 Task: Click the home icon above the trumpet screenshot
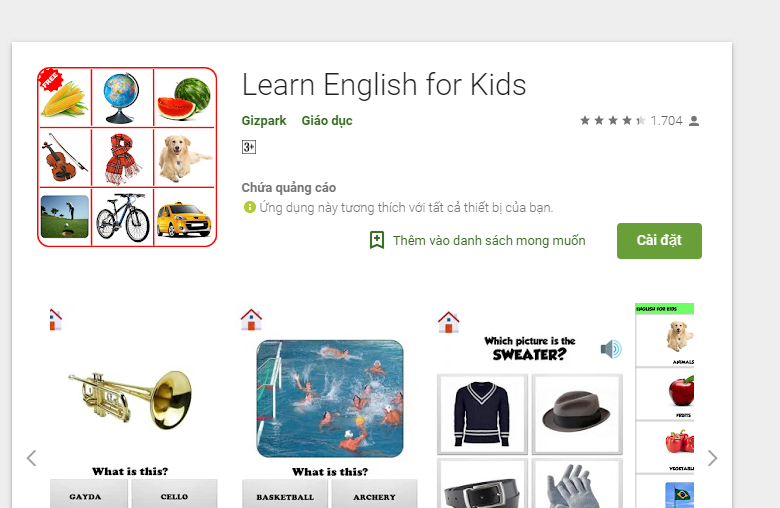(55, 319)
